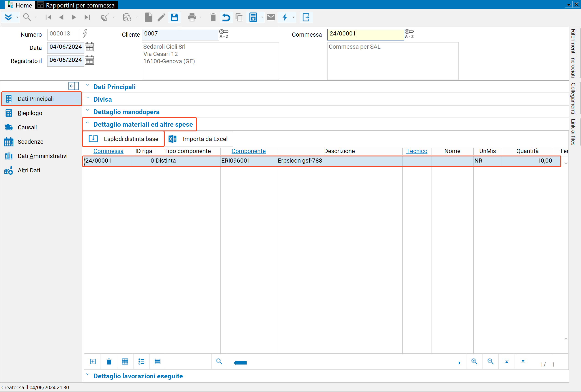This screenshot has width=581, height=392.
Task: Open dropdown arrow next to search icon
Action: [36, 17]
